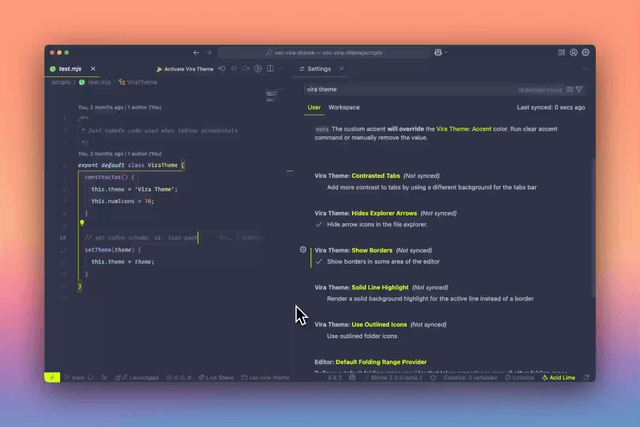Switch to the Settings tab

[x=318, y=69]
